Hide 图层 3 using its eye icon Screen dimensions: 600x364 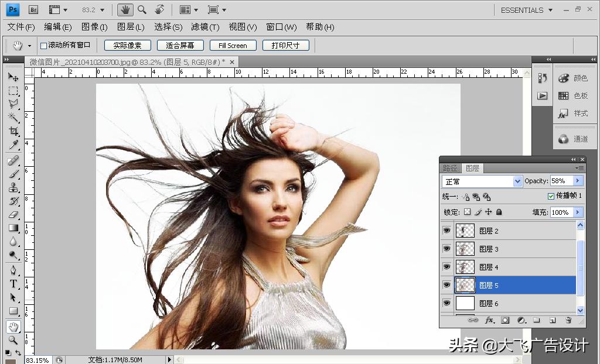[446, 249]
